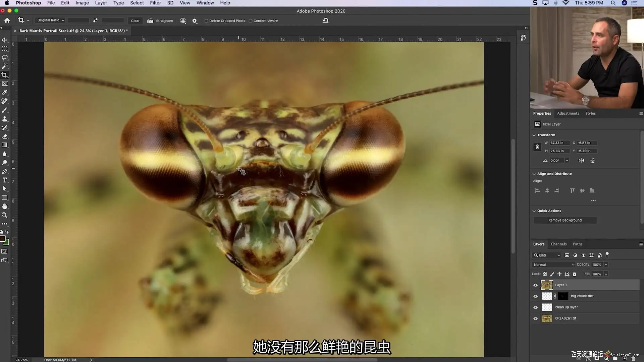Click the Straighten tool icon
The height and width of the screenshot is (362, 644).
[150, 21]
